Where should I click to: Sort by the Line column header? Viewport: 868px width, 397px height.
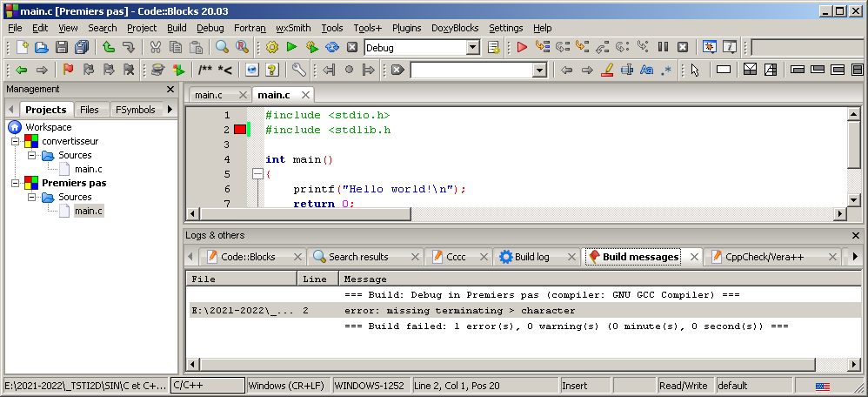(x=317, y=279)
